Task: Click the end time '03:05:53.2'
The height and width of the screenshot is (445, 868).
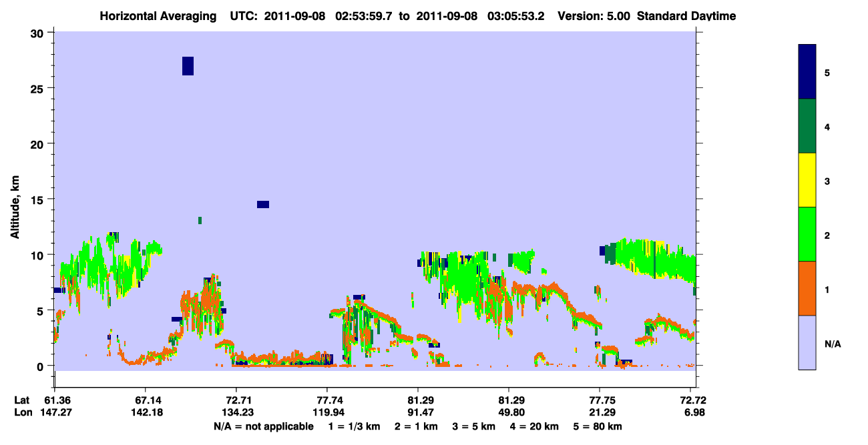Action: [515, 16]
